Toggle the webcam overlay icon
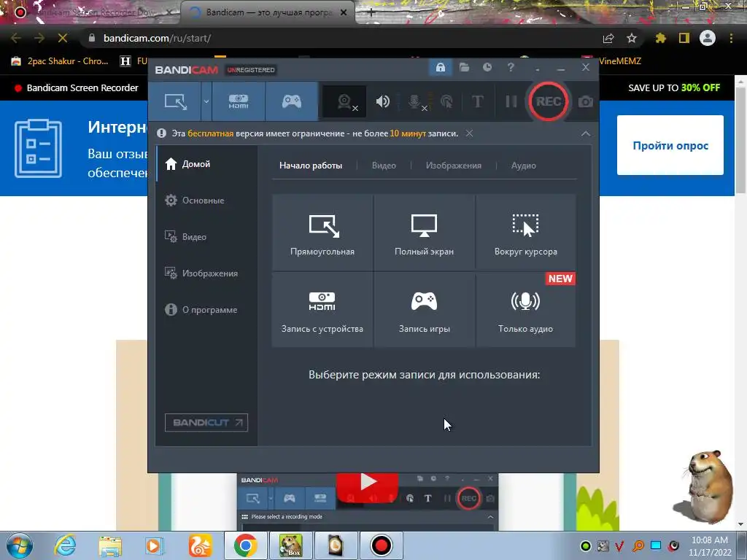 point(344,101)
